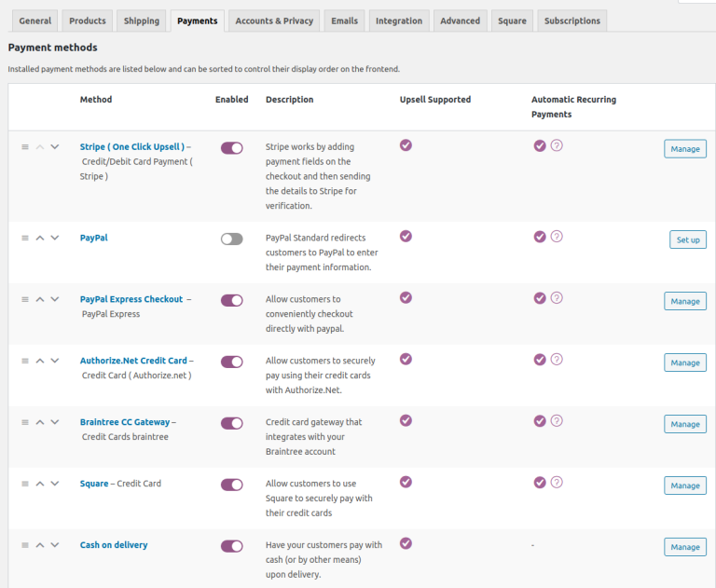
Task: Move Cash on delivery down
Action: tap(55, 545)
